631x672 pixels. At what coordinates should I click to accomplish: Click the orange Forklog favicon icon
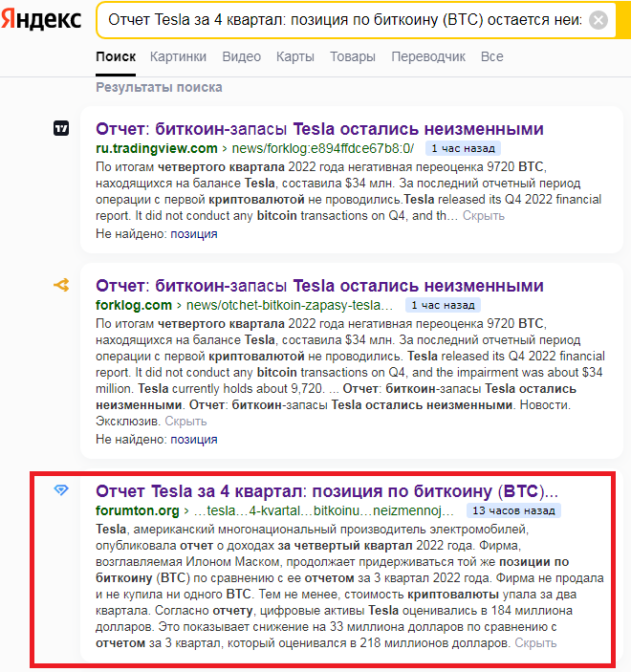pyautogui.click(x=61, y=285)
